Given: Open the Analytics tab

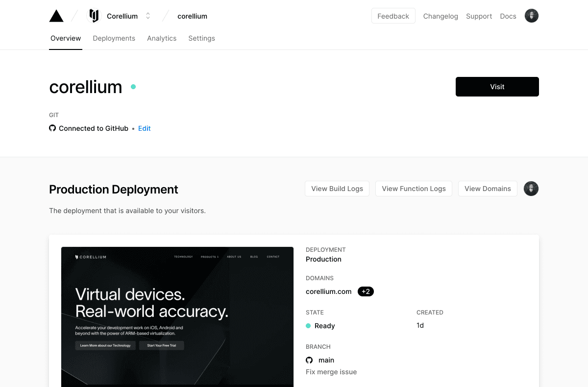Looking at the screenshot, I should click(x=162, y=38).
